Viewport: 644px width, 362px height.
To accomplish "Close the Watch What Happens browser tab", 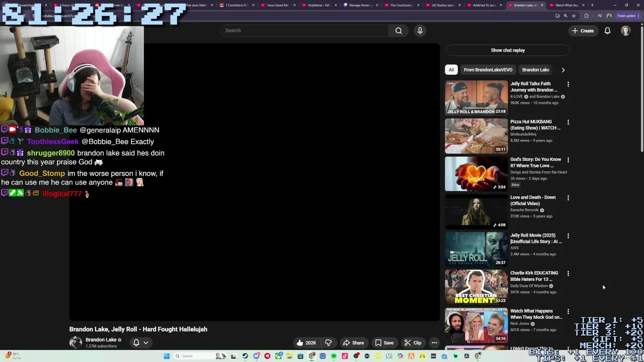I will [584, 5].
